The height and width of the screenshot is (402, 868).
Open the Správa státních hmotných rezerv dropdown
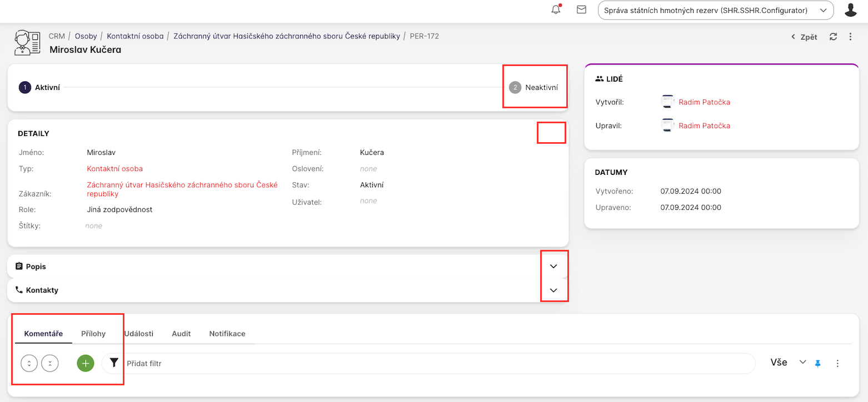coord(715,10)
